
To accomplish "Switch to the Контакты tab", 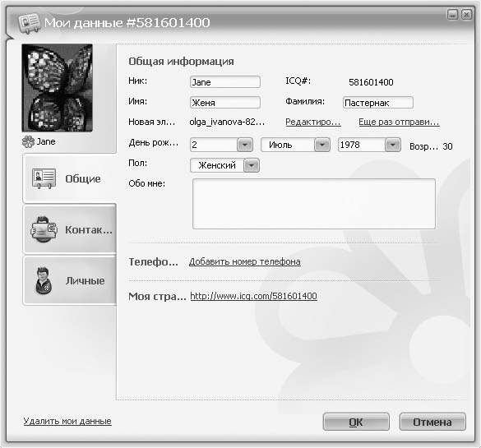I will (70, 229).
